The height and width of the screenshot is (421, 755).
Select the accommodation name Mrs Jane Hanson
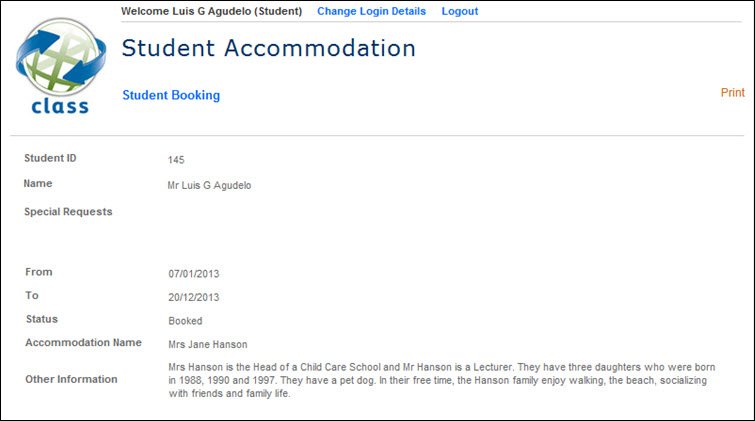[207, 345]
